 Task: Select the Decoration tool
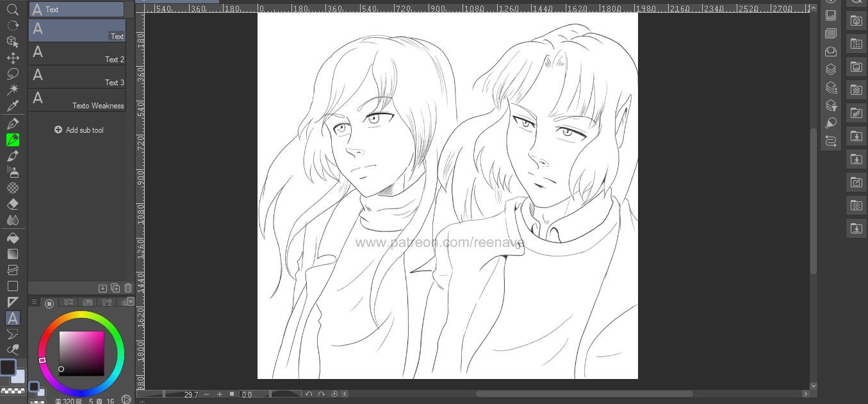point(12,188)
